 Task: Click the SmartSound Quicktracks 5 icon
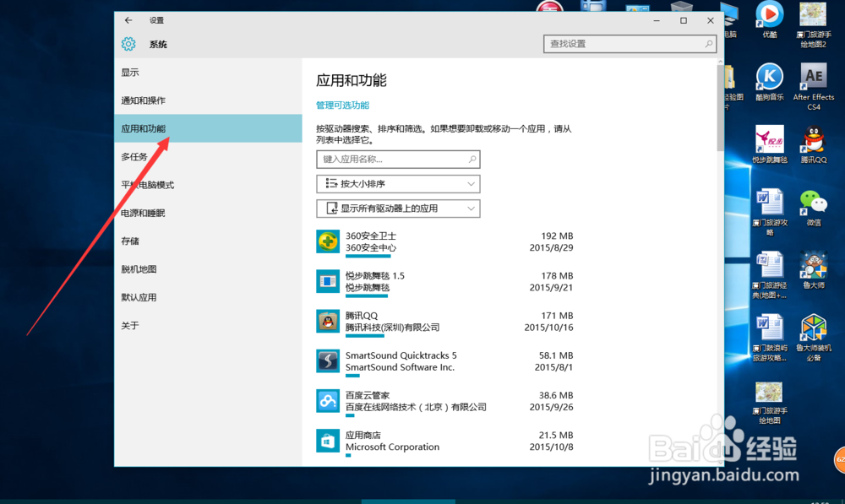point(328,360)
